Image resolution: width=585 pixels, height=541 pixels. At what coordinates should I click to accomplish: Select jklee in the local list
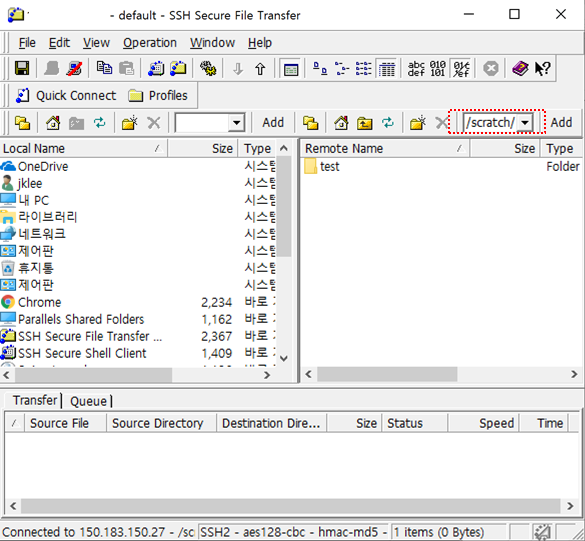tap(22, 184)
